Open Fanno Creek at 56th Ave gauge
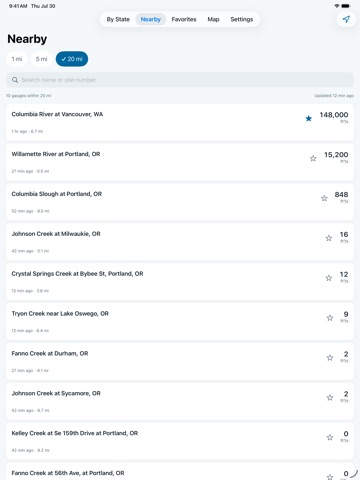This screenshot has width=360, height=480. pyautogui.click(x=180, y=472)
